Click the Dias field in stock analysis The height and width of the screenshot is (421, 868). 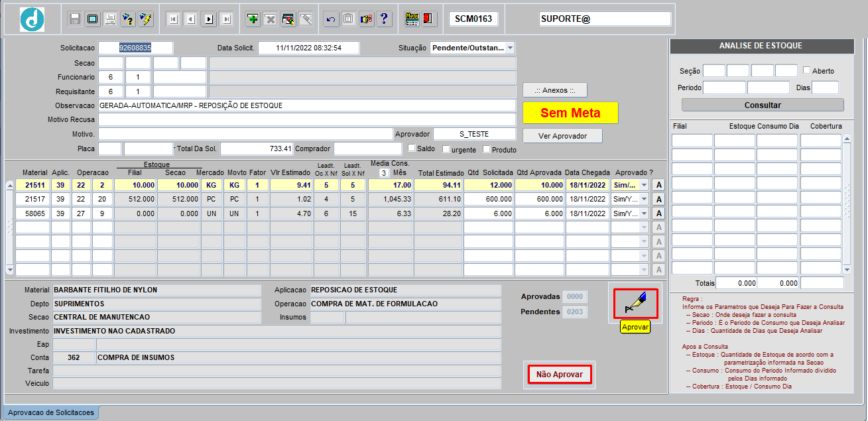(826, 88)
